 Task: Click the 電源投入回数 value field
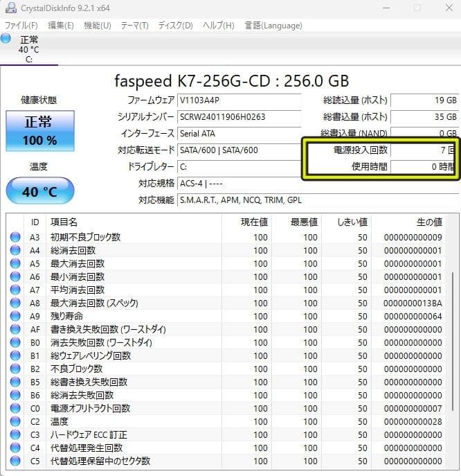[424, 150]
